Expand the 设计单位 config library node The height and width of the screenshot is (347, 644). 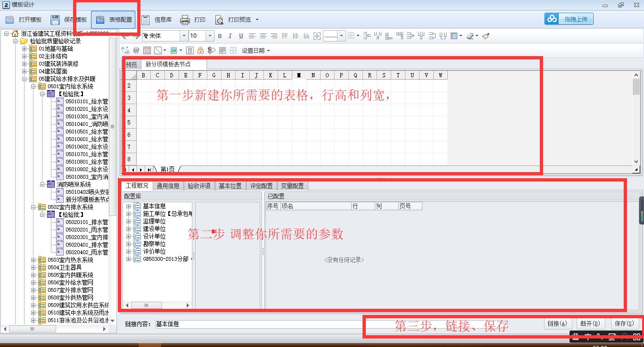pos(129,236)
